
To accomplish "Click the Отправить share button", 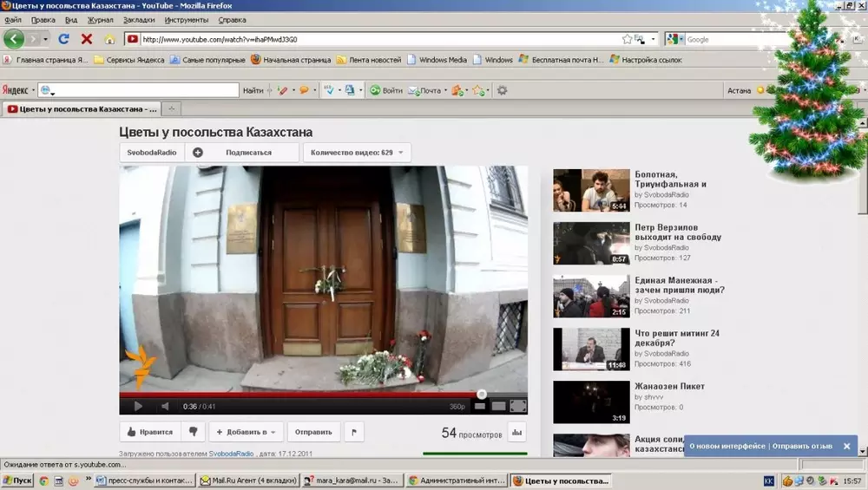I will click(x=313, y=431).
